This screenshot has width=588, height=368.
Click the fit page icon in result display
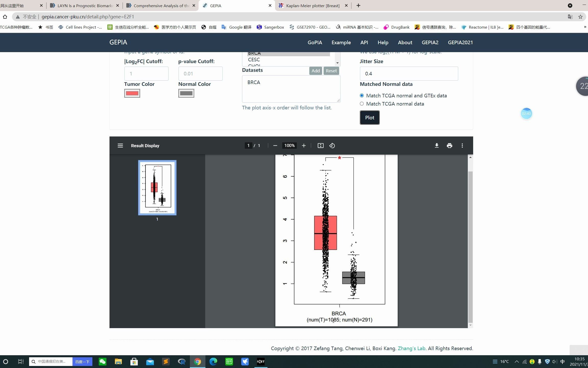[321, 145]
